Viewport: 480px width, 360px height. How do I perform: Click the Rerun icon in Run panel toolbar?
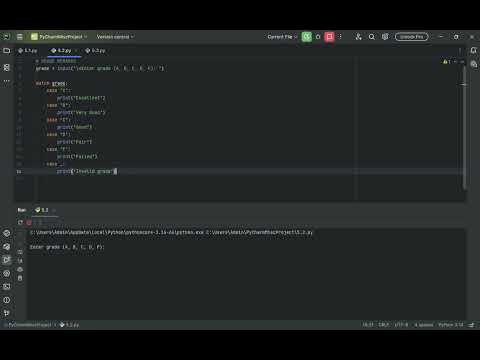[20, 222]
